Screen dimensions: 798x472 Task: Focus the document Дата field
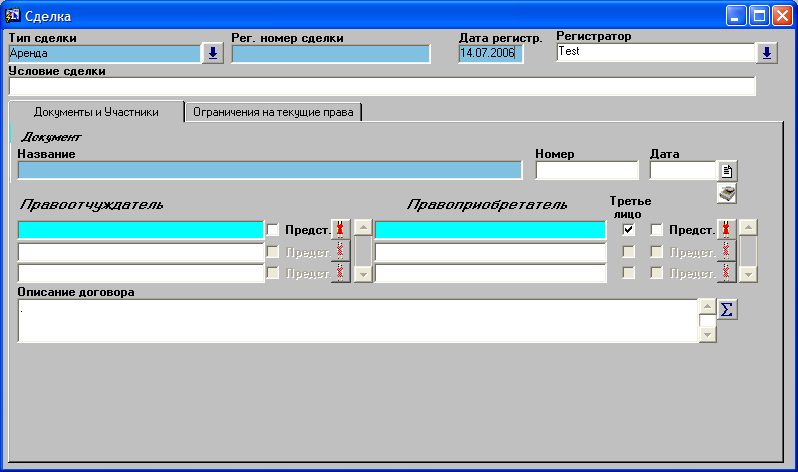[x=683, y=170]
